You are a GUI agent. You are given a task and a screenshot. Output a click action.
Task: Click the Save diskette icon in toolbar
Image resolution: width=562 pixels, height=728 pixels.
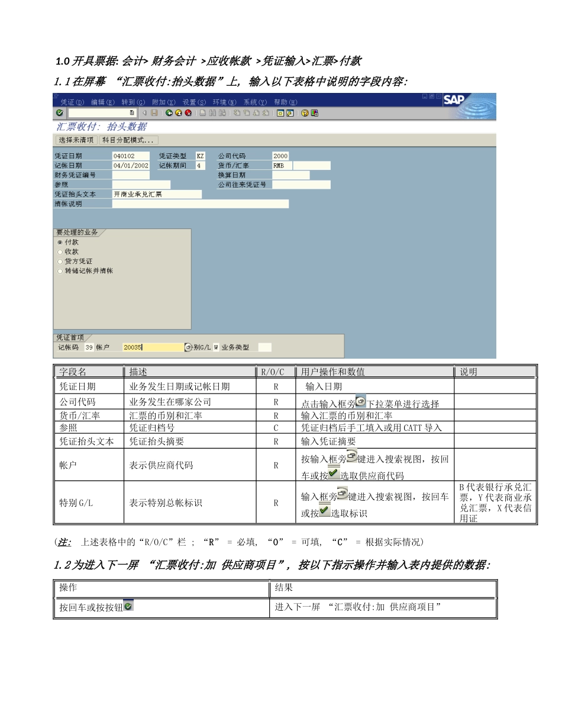click(154, 112)
